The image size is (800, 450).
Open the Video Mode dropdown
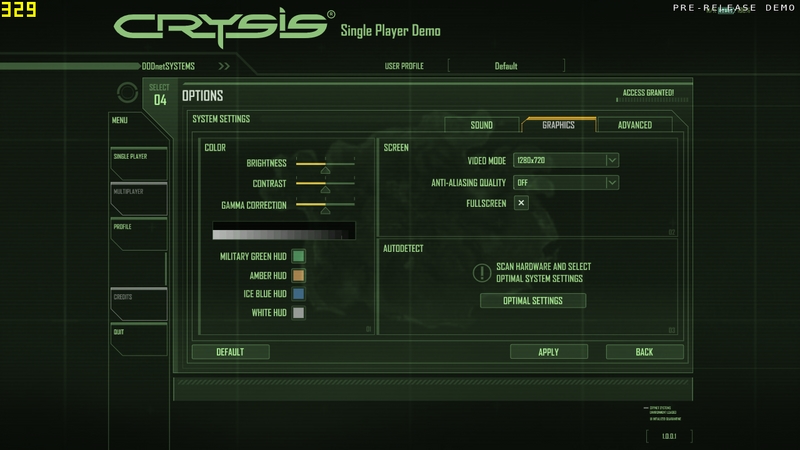pos(566,160)
